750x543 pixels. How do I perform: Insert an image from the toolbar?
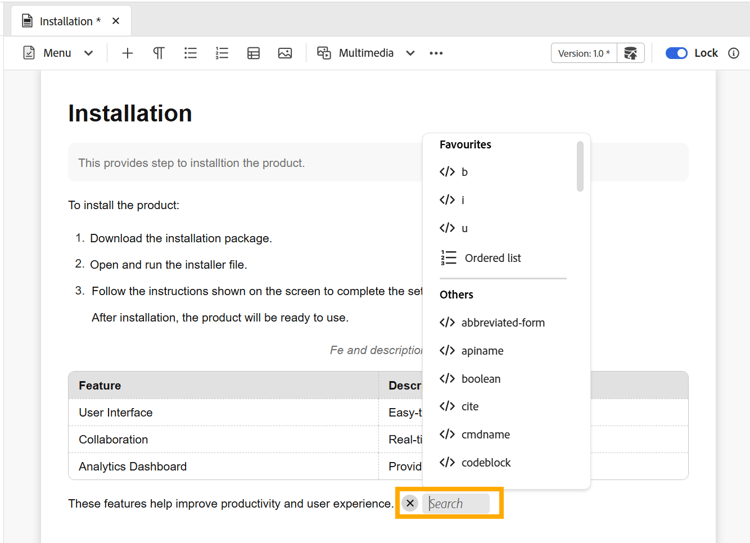[x=285, y=53]
